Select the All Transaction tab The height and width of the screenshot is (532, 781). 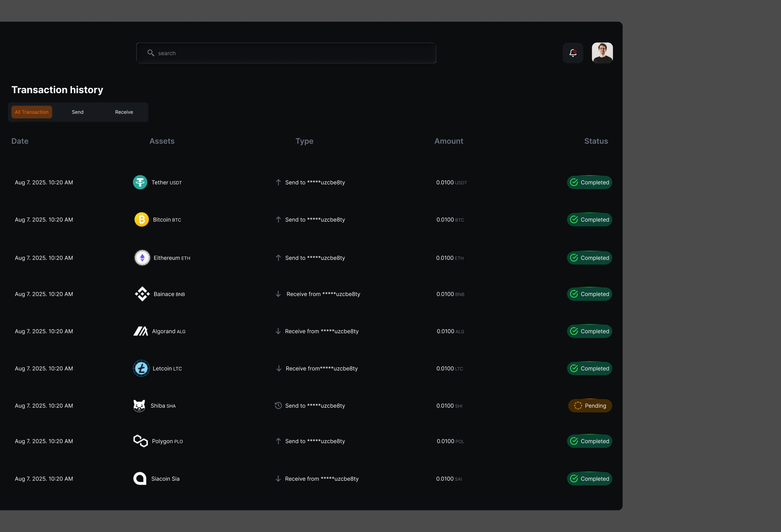tap(32, 112)
